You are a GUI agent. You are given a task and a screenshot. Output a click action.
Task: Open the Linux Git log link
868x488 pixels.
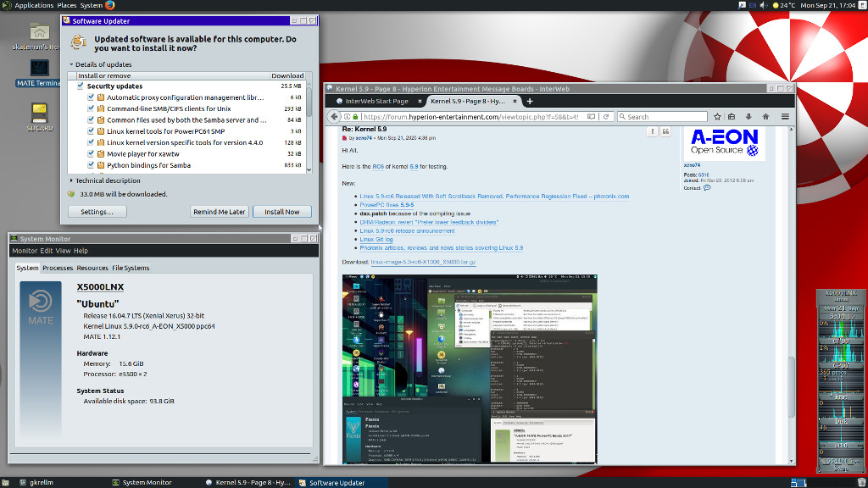376,240
